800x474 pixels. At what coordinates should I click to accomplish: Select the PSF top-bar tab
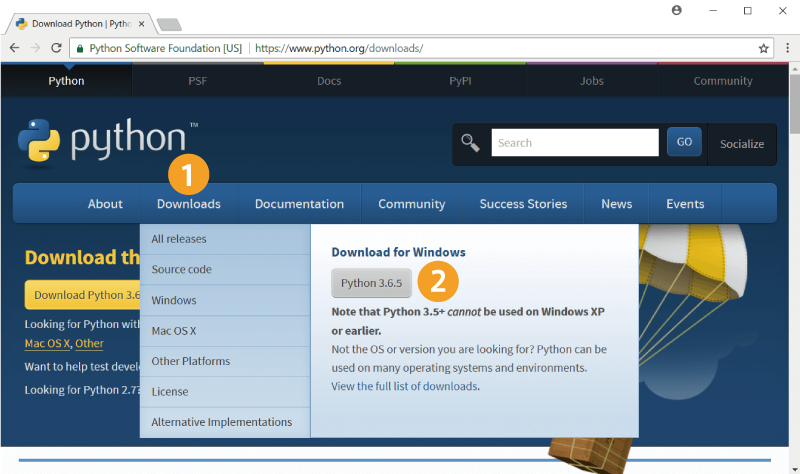click(x=197, y=81)
